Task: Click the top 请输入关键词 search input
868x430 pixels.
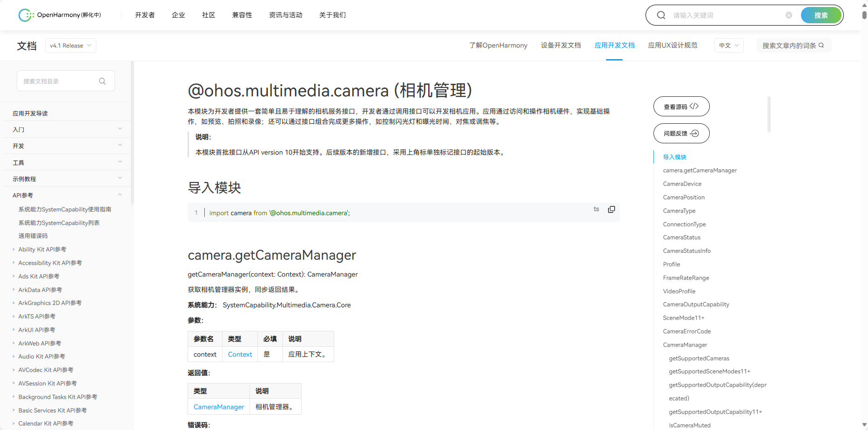Action: (726, 15)
